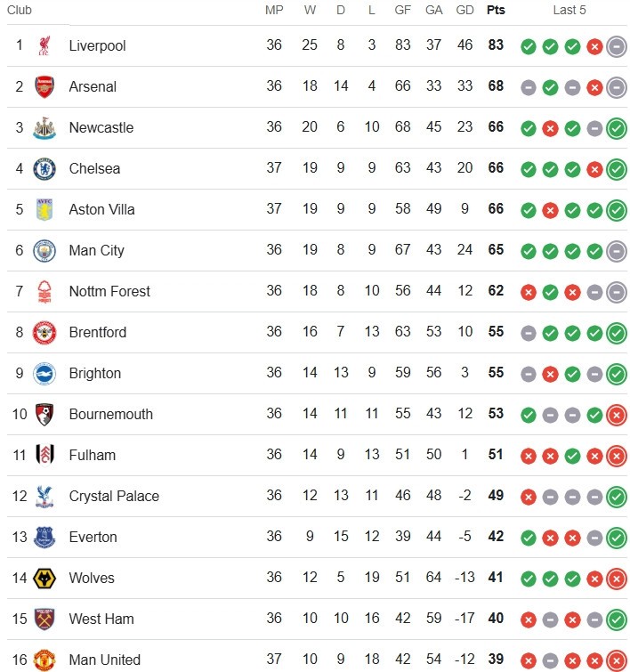The height and width of the screenshot is (672, 630).
Task: Click the Newcastle club crest
Action: pyautogui.click(x=44, y=127)
